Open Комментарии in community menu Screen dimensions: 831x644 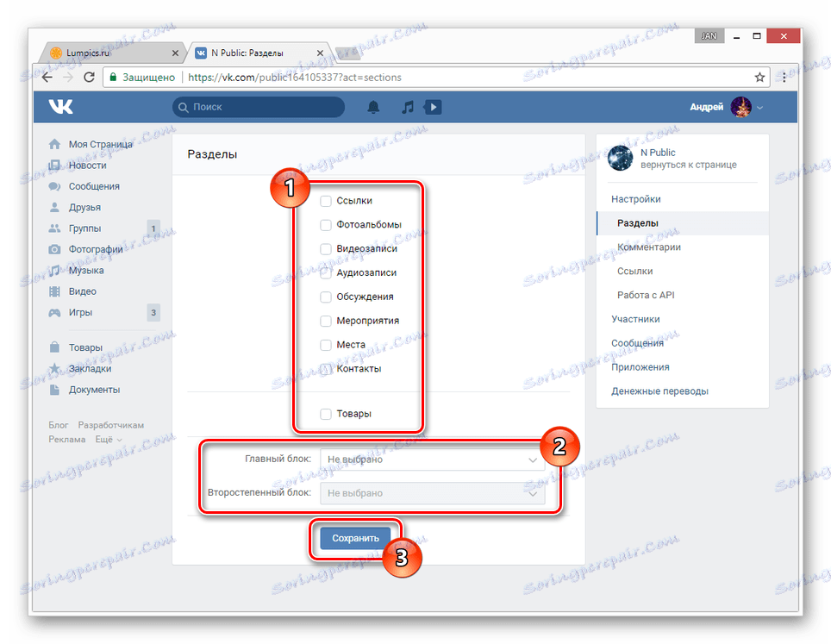(649, 247)
